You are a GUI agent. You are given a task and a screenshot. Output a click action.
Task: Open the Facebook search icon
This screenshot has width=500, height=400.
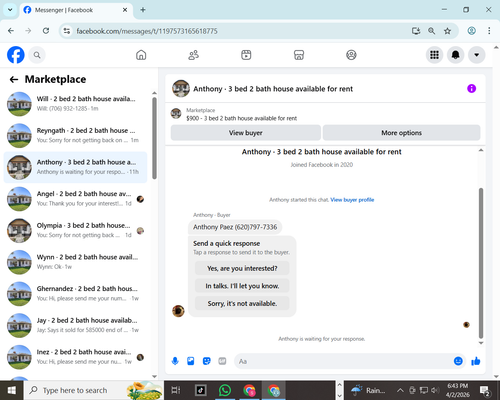[x=37, y=55]
